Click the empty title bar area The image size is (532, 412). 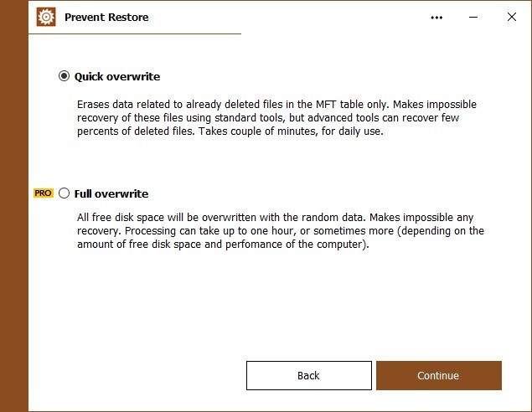pyautogui.click(x=288, y=17)
